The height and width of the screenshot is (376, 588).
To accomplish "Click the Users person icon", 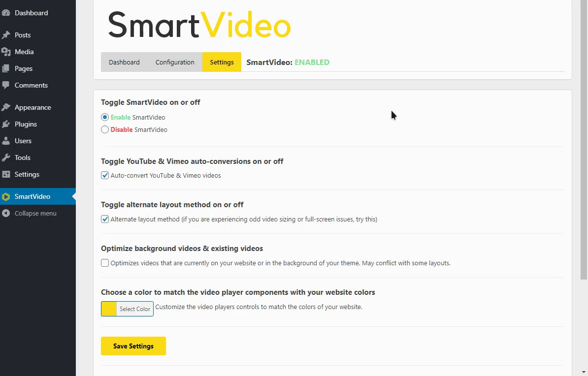I will click(x=5, y=141).
